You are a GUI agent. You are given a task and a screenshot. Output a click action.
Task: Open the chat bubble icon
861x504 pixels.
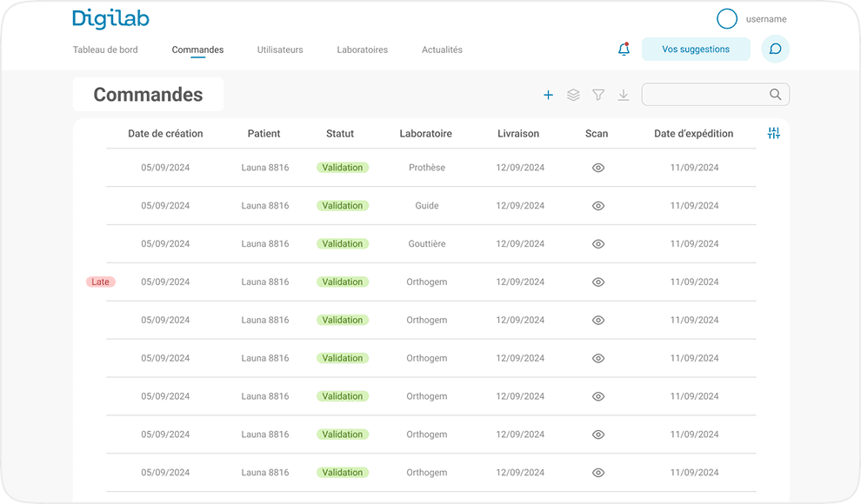pos(775,50)
